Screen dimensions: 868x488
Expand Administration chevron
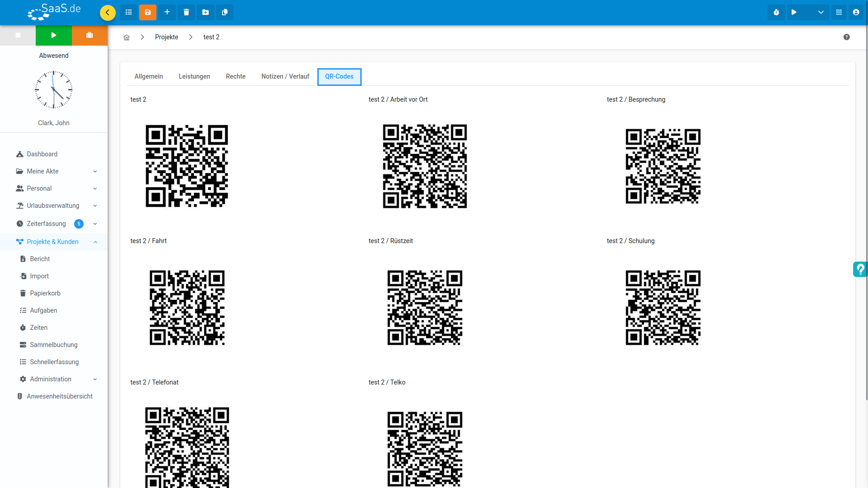pyautogui.click(x=95, y=379)
